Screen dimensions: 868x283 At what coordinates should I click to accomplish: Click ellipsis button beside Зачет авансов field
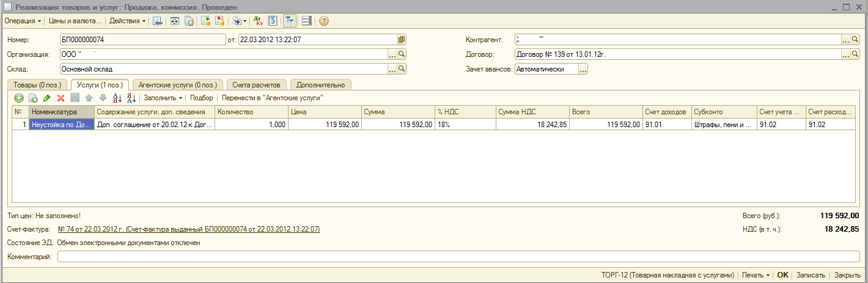pos(583,69)
